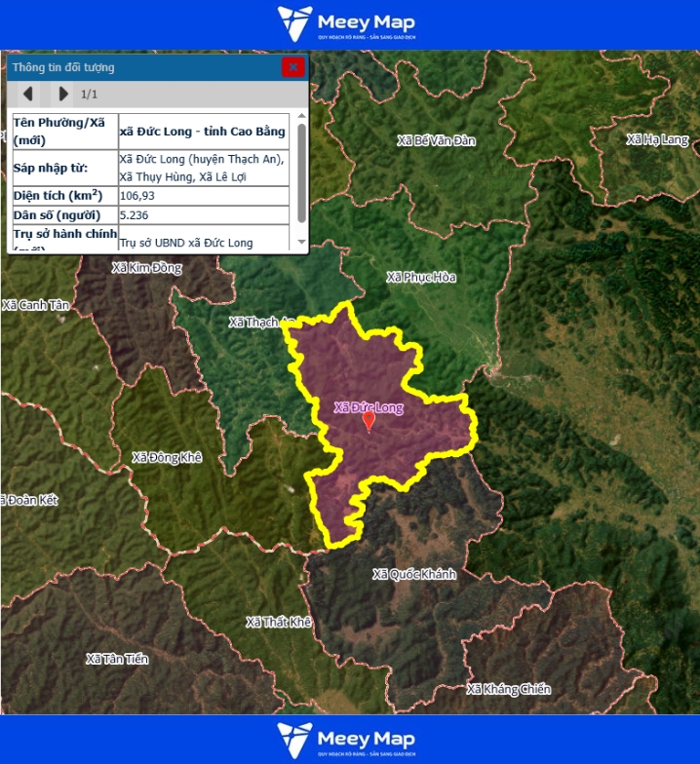Click Xã Bế Văn Đàn map label
Screen dimensions: 700x764
click(x=436, y=140)
